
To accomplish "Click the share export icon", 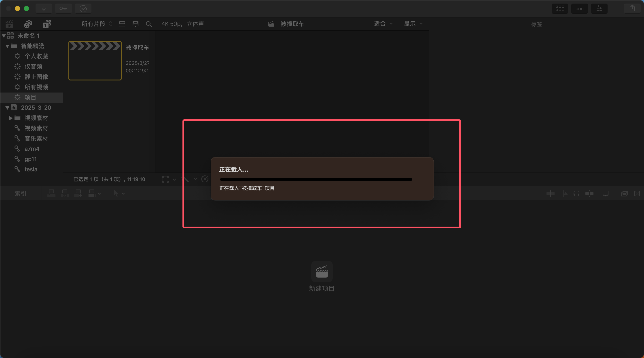I will (x=632, y=8).
